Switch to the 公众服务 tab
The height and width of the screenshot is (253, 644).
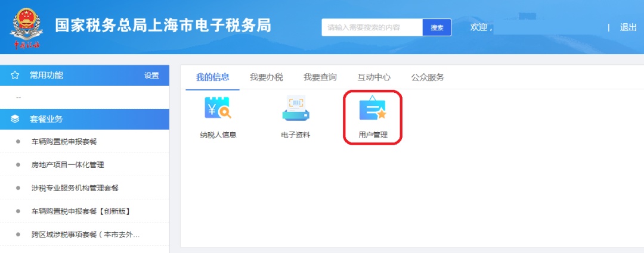428,77
